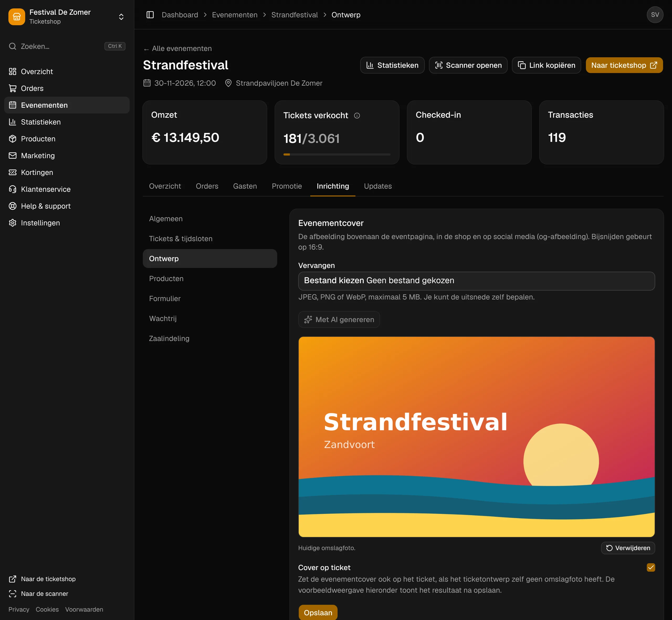Open the event Orders tab
The image size is (672, 620).
(207, 186)
